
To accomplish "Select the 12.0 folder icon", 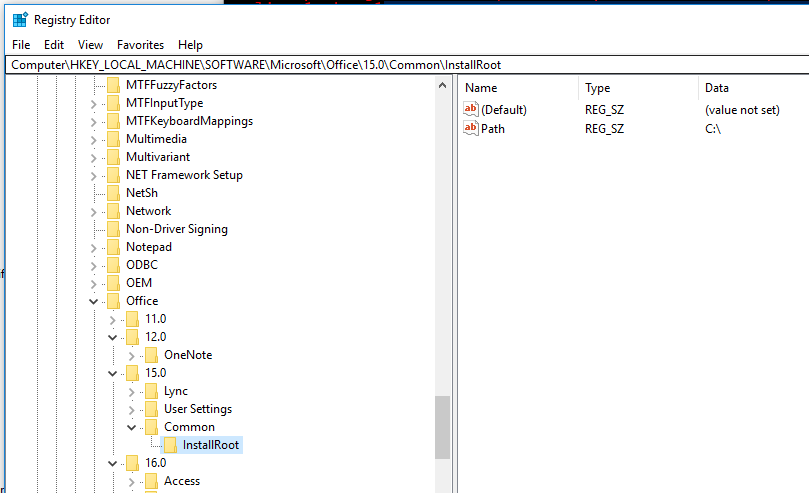I will [x=133, y=337].
